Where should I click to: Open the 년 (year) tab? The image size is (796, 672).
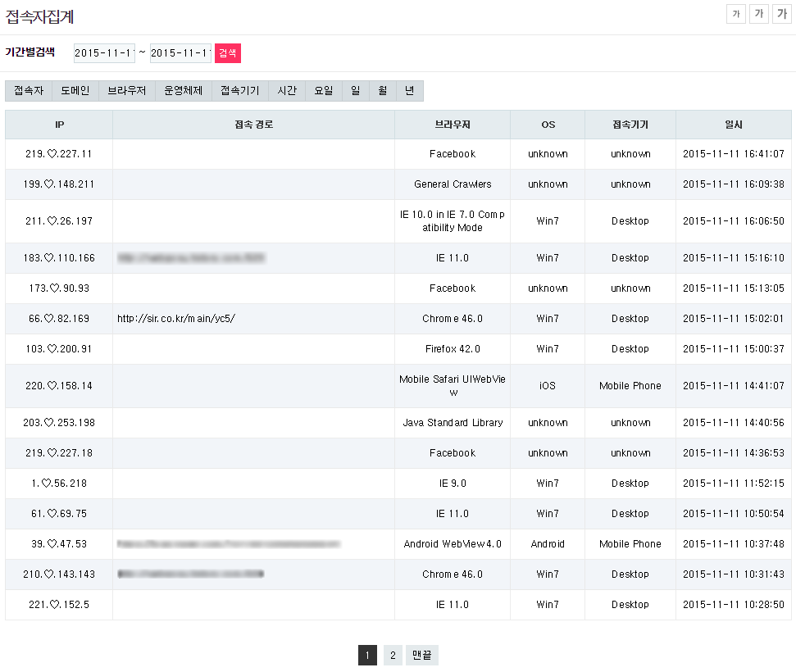point(410,91)
